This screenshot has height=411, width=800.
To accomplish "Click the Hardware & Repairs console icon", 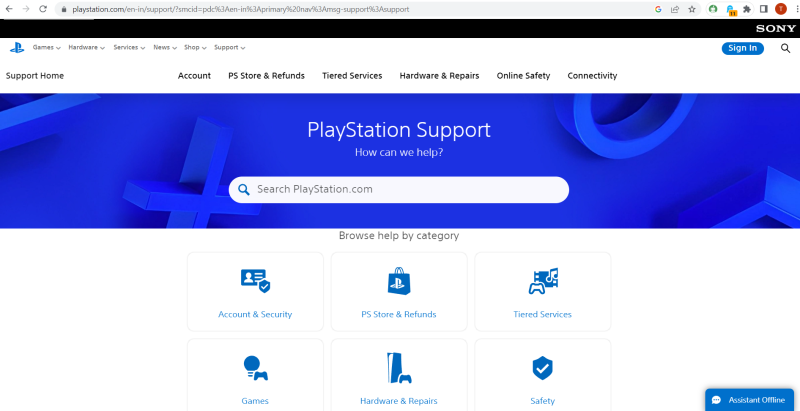I will click(x=399, y=368).
